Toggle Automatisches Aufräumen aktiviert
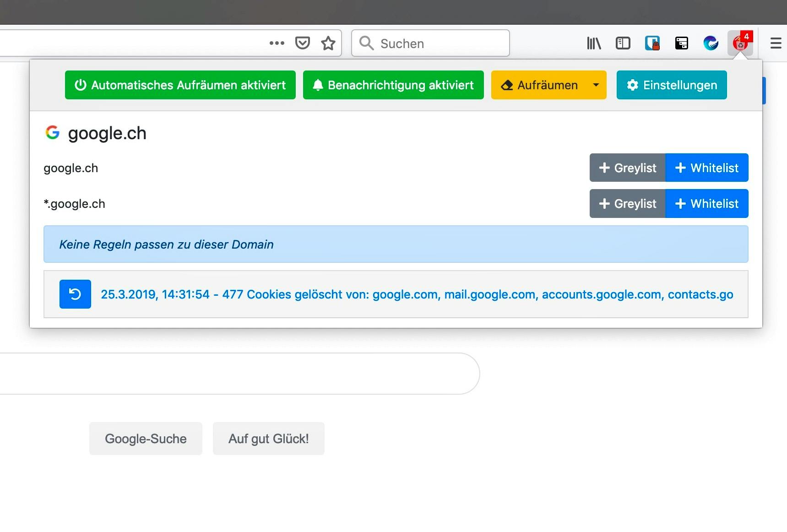Image resolution: width=787 pixels, height=532 pixels. tap(180, 85)
